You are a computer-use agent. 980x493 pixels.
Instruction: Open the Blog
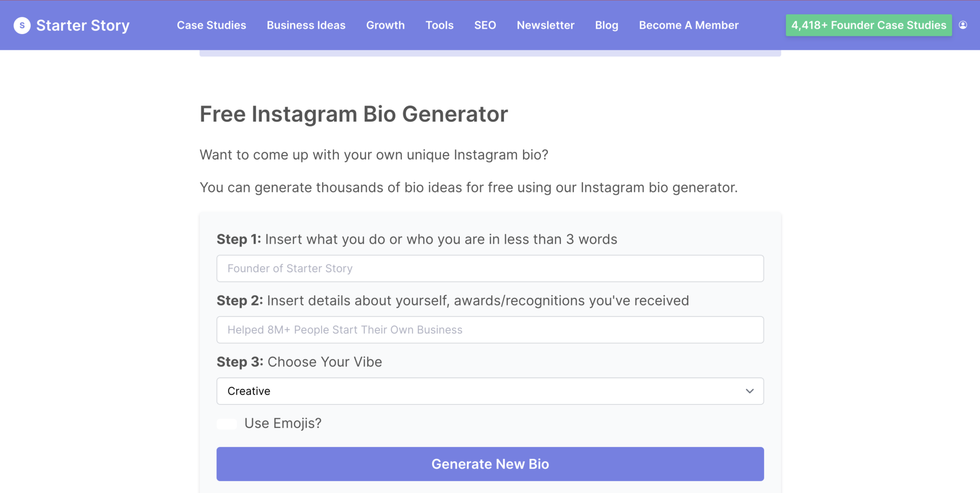pyautogui.click(x=606, y=25)
